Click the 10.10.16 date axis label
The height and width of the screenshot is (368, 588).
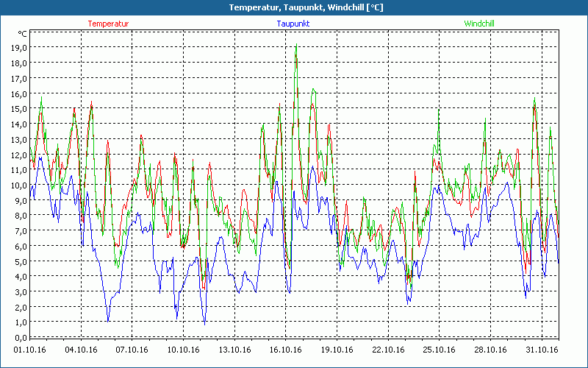click(x=183, y=350)
